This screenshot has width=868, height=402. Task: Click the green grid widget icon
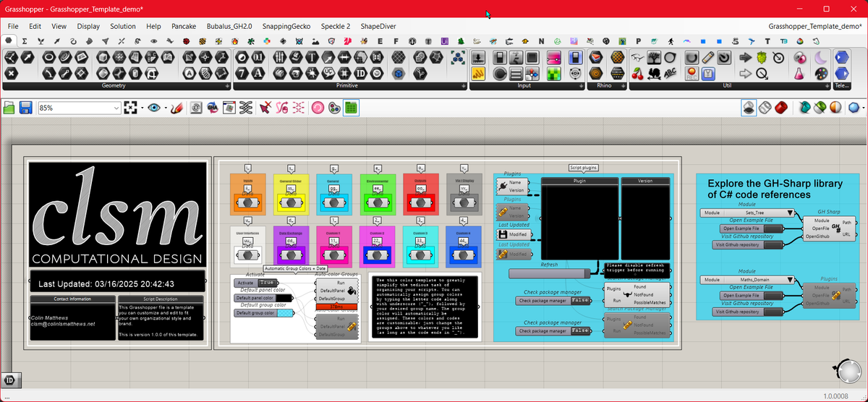pos(350,108)
